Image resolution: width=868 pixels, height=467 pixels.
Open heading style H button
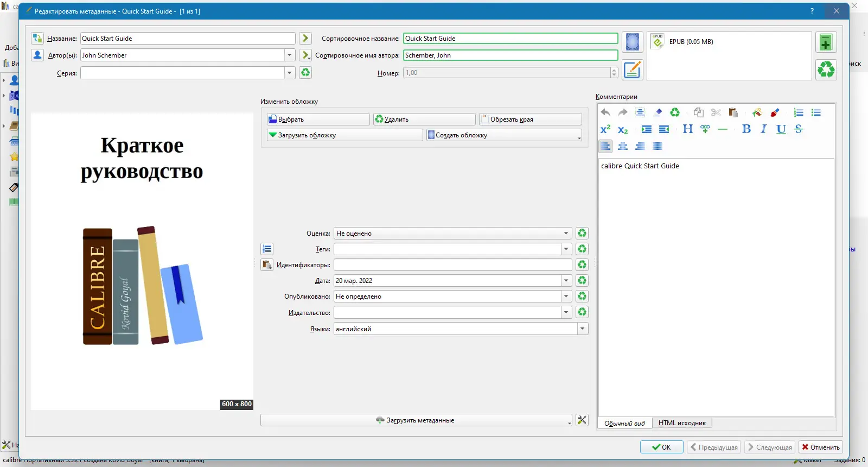tap(688, 129)
